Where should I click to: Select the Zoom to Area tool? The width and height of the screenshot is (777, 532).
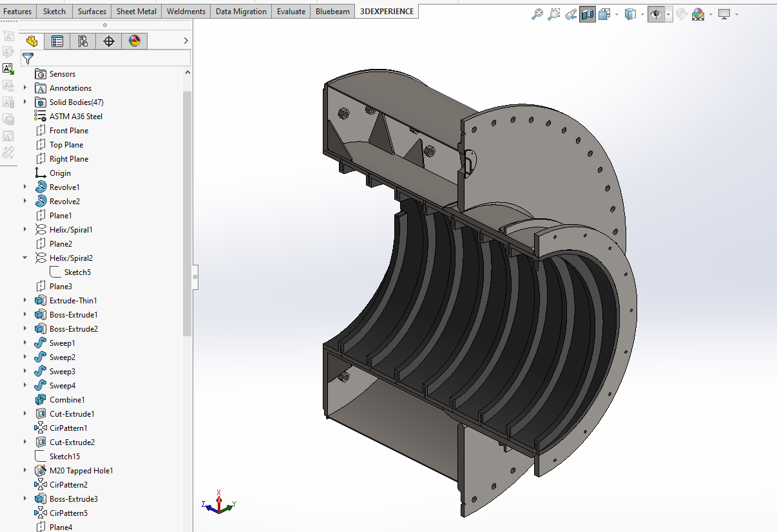[x=553, y=14]
